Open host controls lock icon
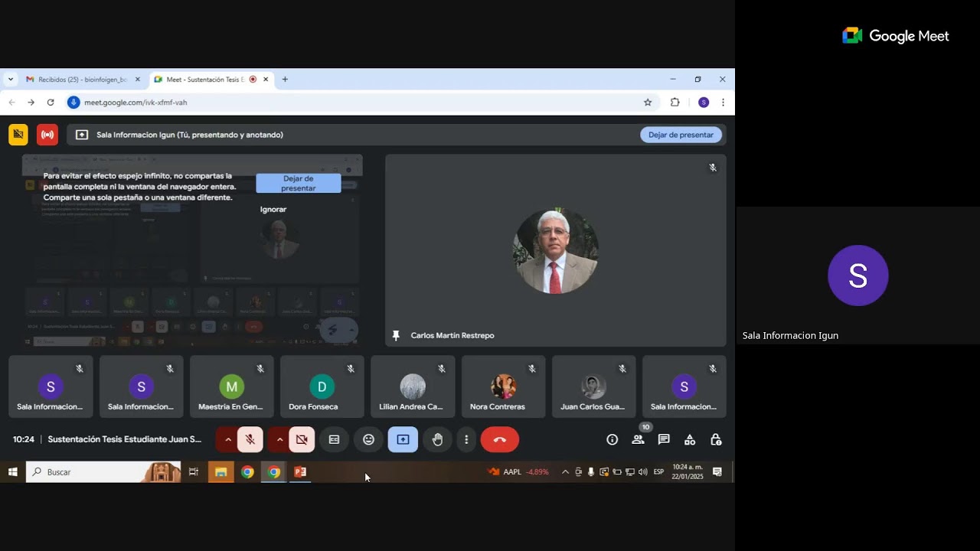This screenshot has width=980, height=551. point(716,439)
